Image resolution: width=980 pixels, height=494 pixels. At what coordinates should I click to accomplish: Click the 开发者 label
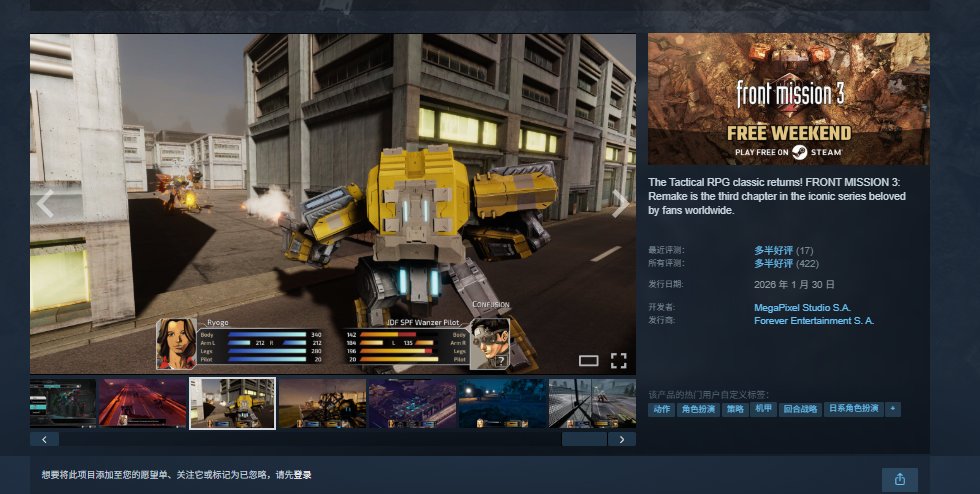tap(662, 308)
